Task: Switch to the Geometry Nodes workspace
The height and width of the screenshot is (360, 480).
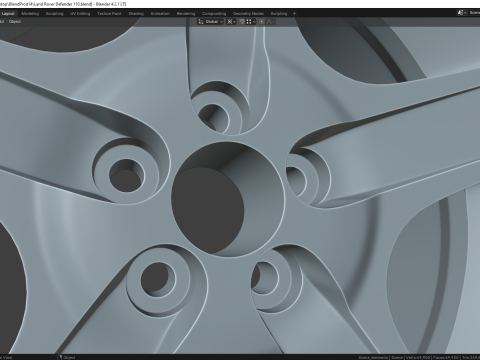Action: [248, 14]
